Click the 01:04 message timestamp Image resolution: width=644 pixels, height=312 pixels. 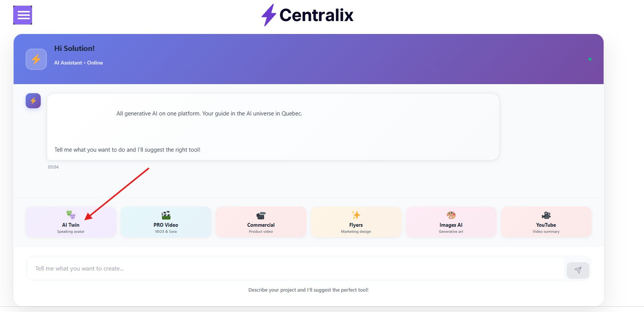pos(53,167)
